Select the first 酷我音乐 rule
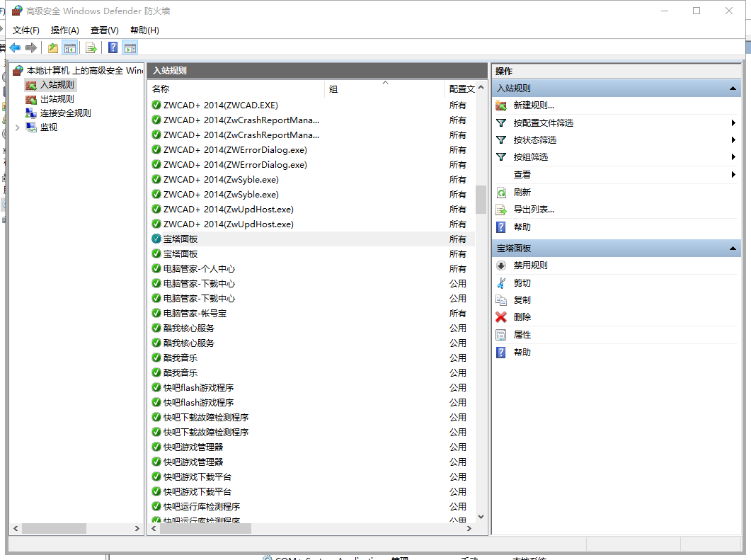The width and height of the screenshot is (751, 560). (312, 358)
